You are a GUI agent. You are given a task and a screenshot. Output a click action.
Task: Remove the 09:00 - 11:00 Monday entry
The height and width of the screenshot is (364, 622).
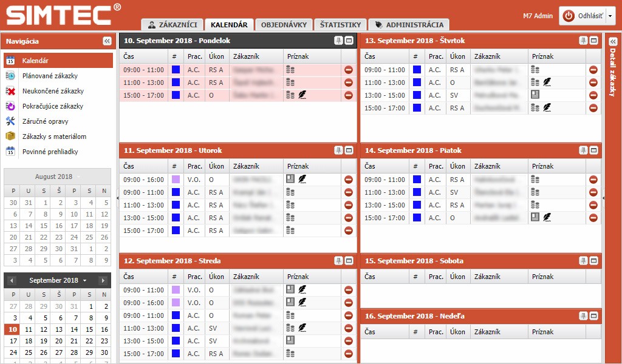349,70
